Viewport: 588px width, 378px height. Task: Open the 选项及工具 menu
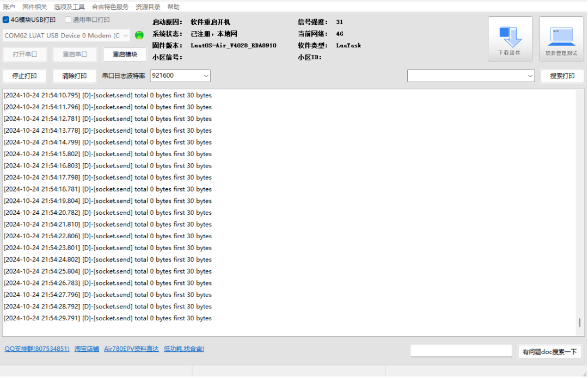[69, 7]
